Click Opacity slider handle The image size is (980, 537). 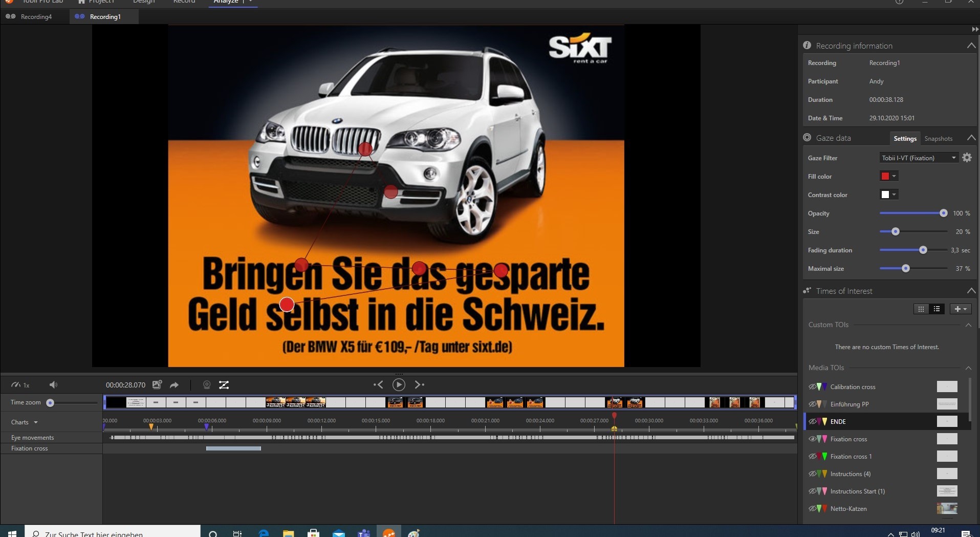[943, 213]
